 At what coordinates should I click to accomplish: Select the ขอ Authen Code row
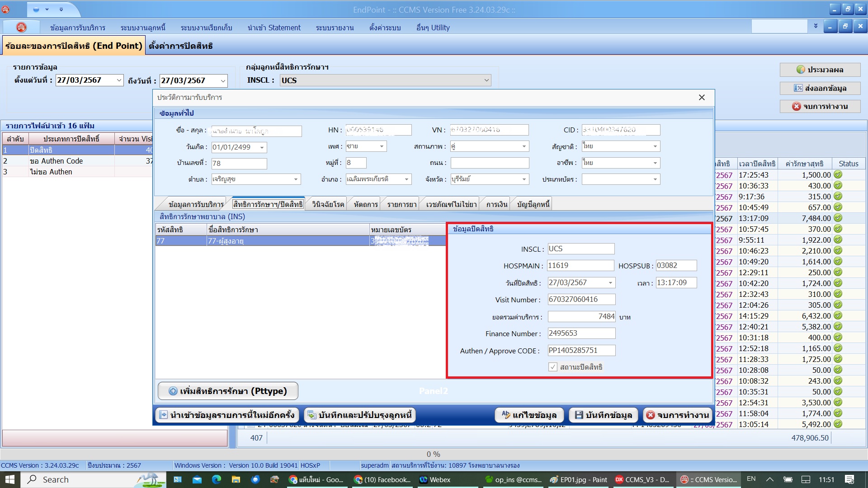click(x=77, y=161)
